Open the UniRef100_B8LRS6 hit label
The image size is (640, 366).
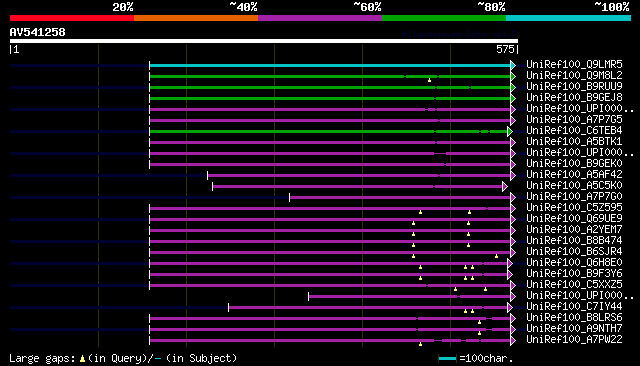tap(574, 318)
